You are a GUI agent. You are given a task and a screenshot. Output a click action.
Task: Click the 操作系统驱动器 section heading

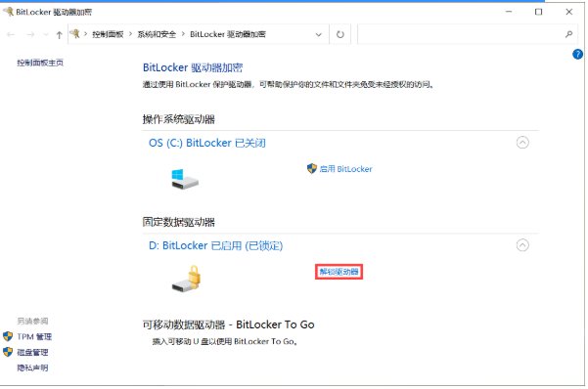(178, 119)
